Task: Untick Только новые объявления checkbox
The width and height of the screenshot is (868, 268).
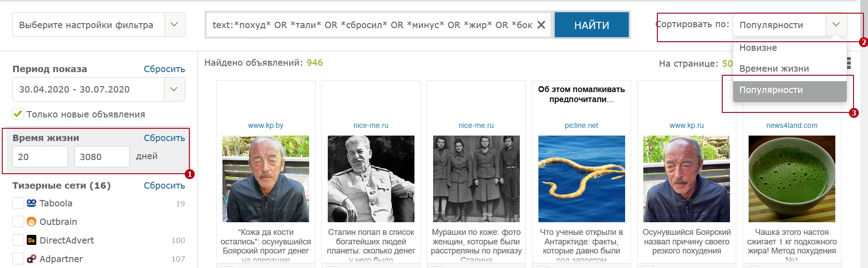Action: click(x=18, y=114)
